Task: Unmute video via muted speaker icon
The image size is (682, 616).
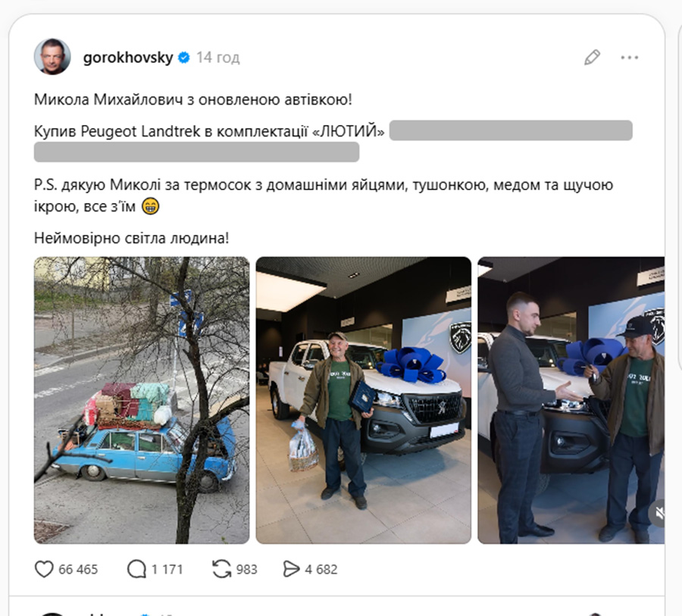Action: [x=659, y=513]
